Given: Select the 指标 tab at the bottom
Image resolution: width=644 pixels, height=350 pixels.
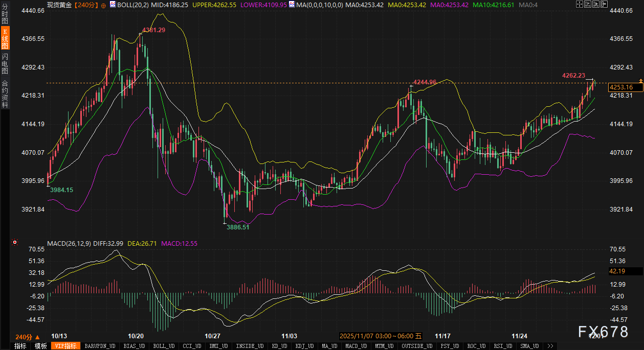Looking at the screenshot, I should point(20,346).
